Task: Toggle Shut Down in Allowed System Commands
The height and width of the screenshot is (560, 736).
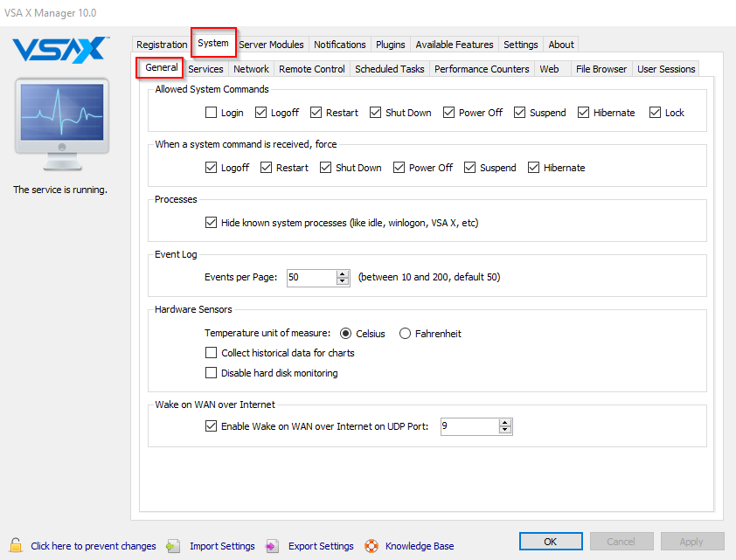Action: pyautogui.click(x=376, y=113)
